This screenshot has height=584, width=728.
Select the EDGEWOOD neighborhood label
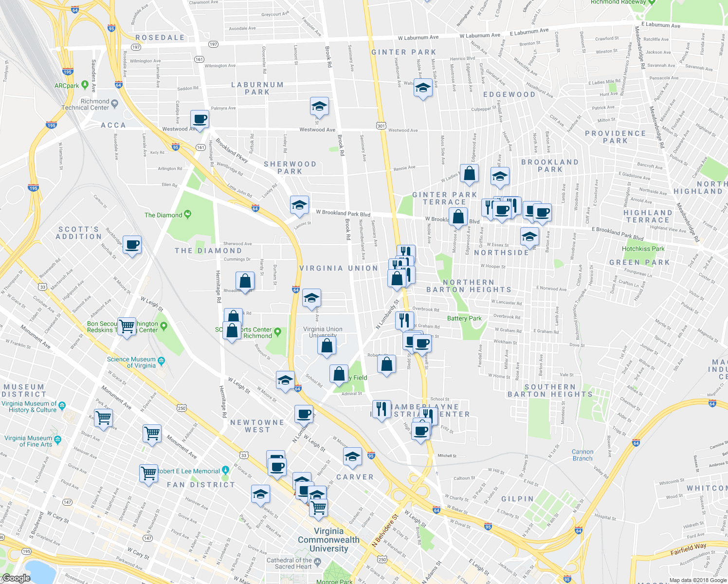click(510, 94)
